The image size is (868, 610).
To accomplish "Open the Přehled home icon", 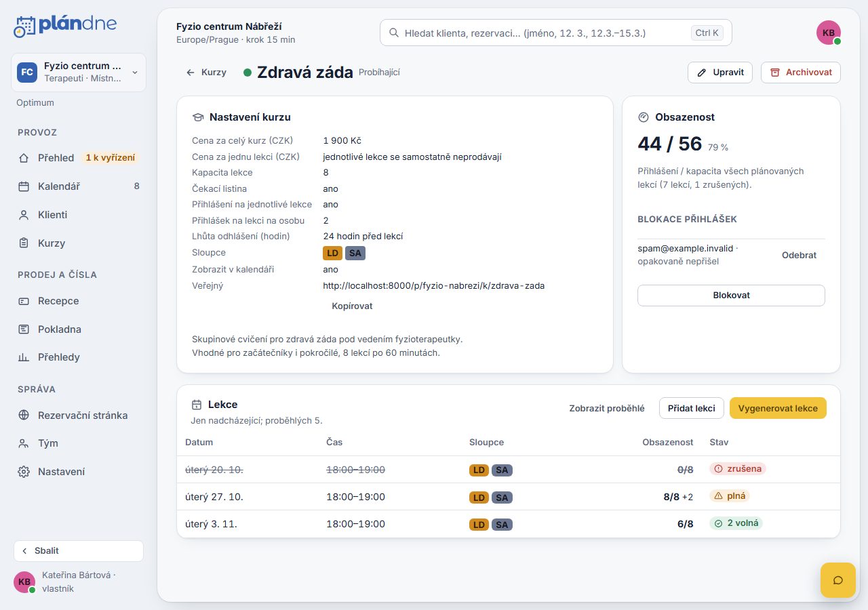I will pyautogui.click(x=24, y=158).
